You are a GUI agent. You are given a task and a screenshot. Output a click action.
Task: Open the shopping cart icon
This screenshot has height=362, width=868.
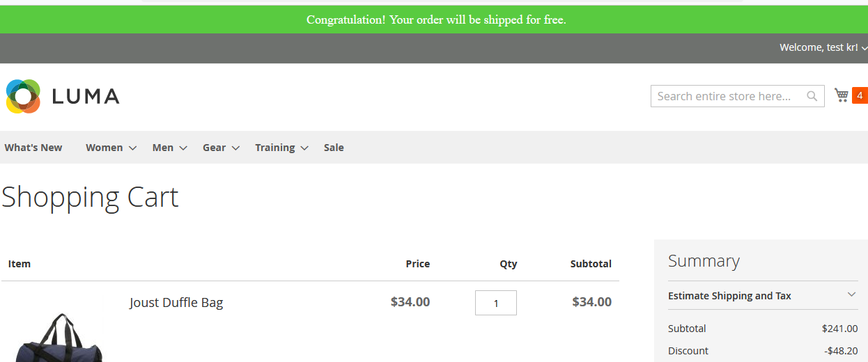[x=842, y=95]
